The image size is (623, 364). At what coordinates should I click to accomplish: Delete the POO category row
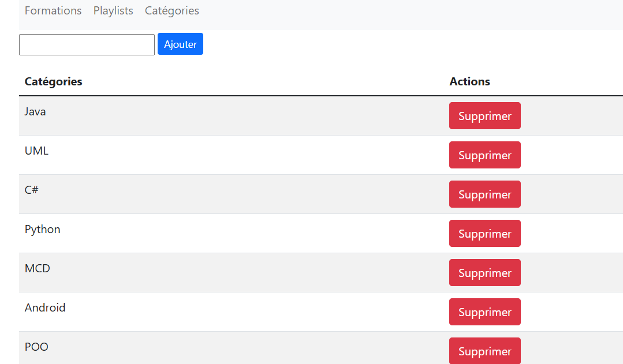[x=484, y=351]
